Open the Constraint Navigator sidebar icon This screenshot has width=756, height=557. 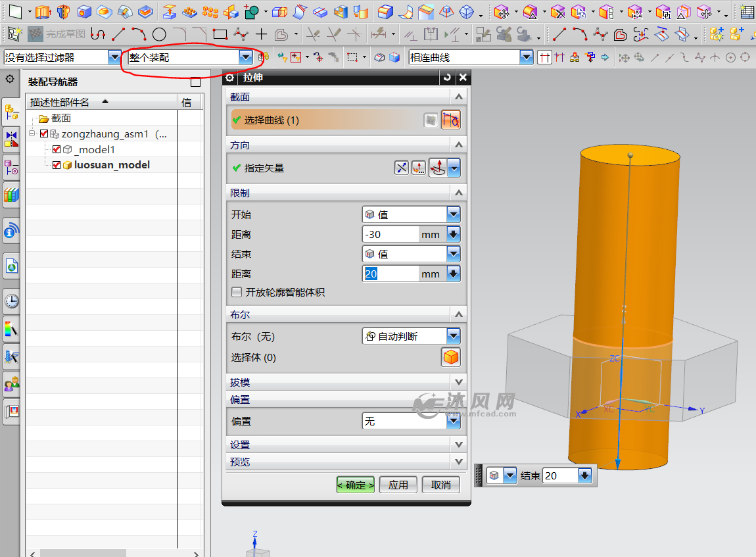(12, 139)
